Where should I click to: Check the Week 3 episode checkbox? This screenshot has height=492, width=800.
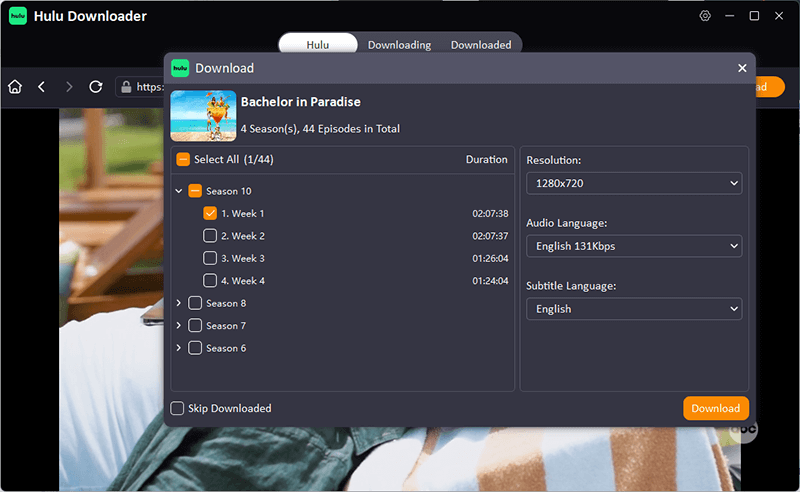coord(210,258)
